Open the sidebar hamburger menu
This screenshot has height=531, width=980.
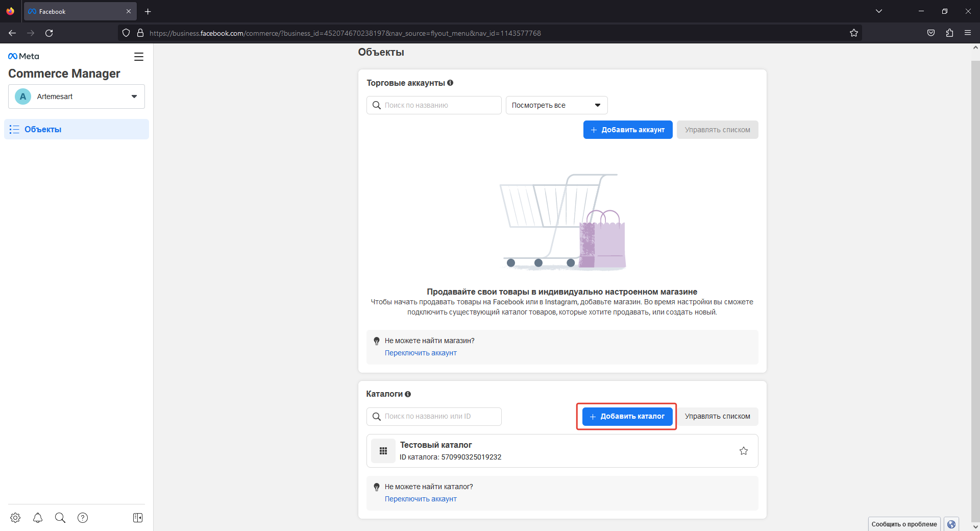(139, 57)
